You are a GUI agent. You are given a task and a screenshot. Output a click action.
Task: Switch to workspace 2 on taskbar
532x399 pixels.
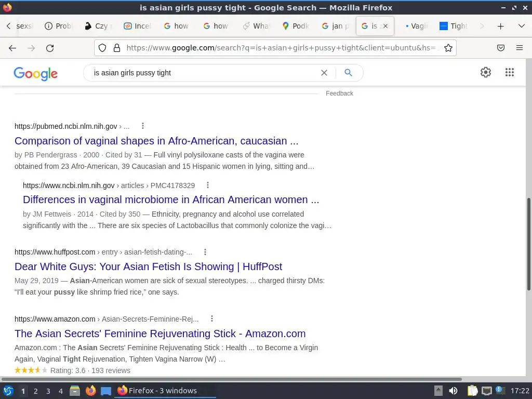[36, 391]
